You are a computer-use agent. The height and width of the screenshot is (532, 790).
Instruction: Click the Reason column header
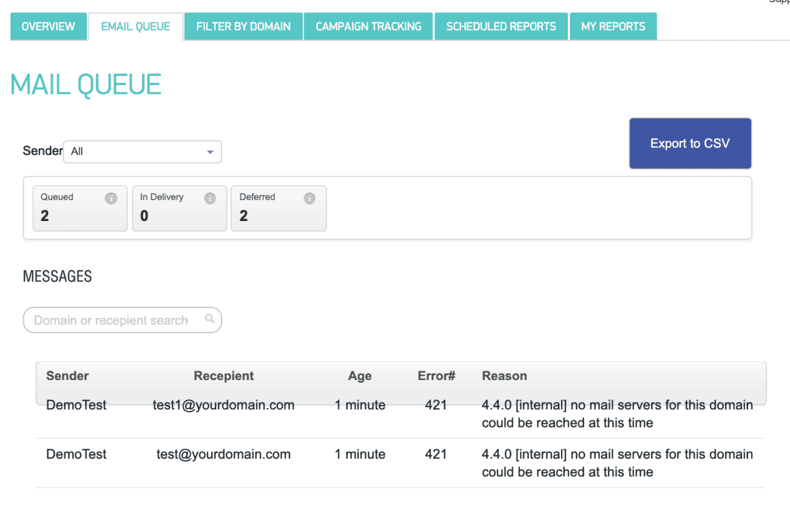504,376
